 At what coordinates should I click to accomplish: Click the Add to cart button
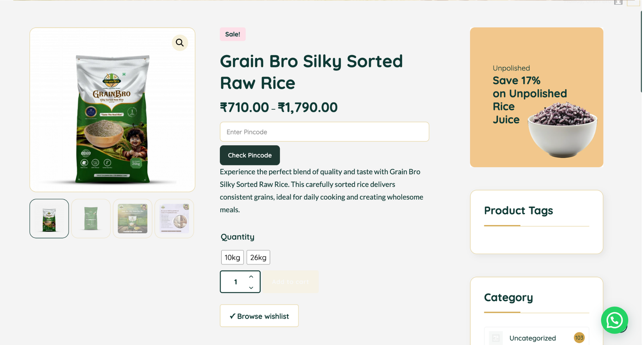coord(290,282)
